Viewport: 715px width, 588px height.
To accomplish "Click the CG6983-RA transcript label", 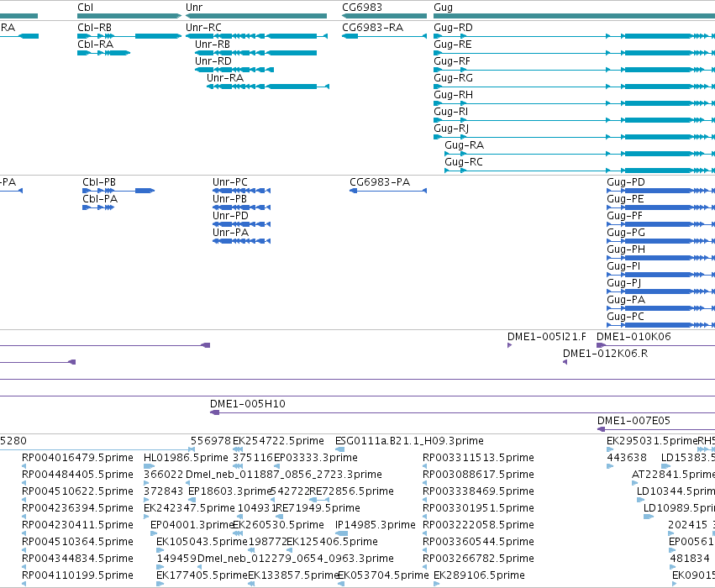I will coord(372,28).
